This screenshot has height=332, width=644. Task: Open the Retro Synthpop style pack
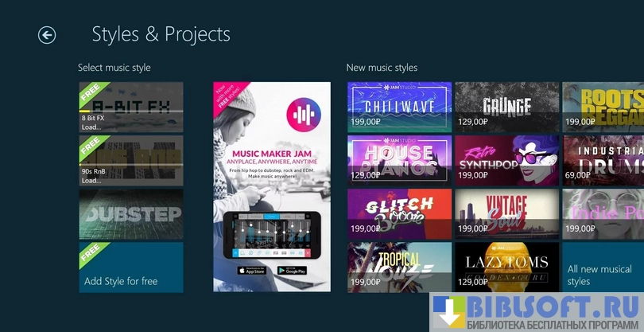506,160
